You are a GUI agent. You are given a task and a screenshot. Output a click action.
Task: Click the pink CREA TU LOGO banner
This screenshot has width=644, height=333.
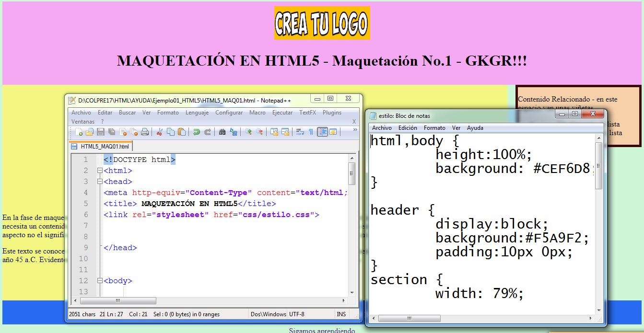[x=322, y=23]
